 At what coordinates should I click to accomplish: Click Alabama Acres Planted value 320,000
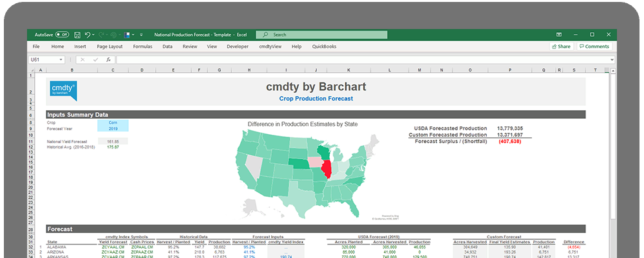coord(348,247)
